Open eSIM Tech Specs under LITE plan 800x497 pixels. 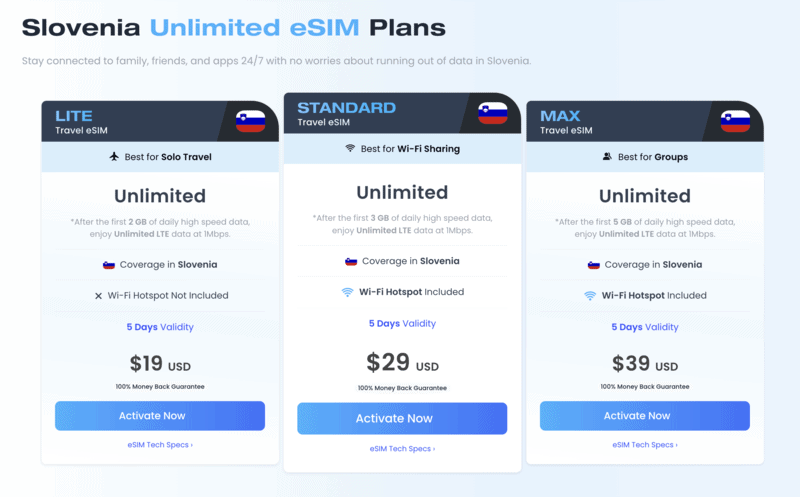160,444
